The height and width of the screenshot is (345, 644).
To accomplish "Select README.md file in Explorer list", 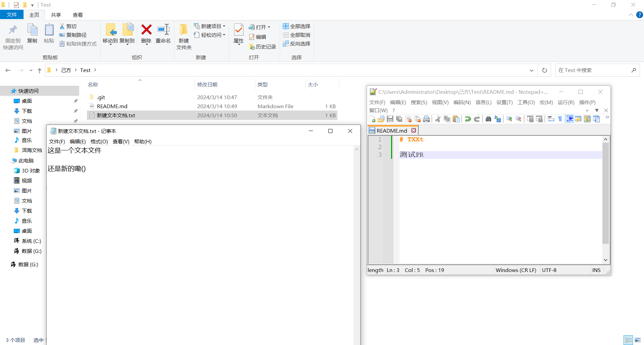I will [x=212, y=106].
